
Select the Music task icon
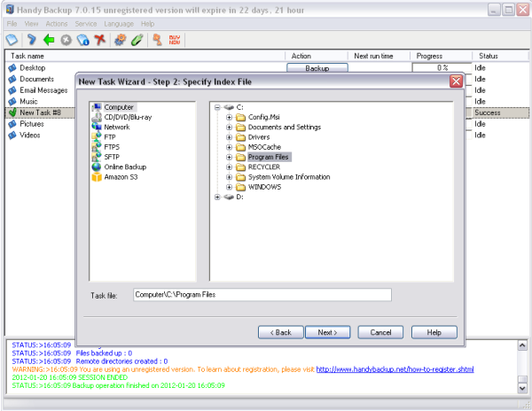coord(12,102)
